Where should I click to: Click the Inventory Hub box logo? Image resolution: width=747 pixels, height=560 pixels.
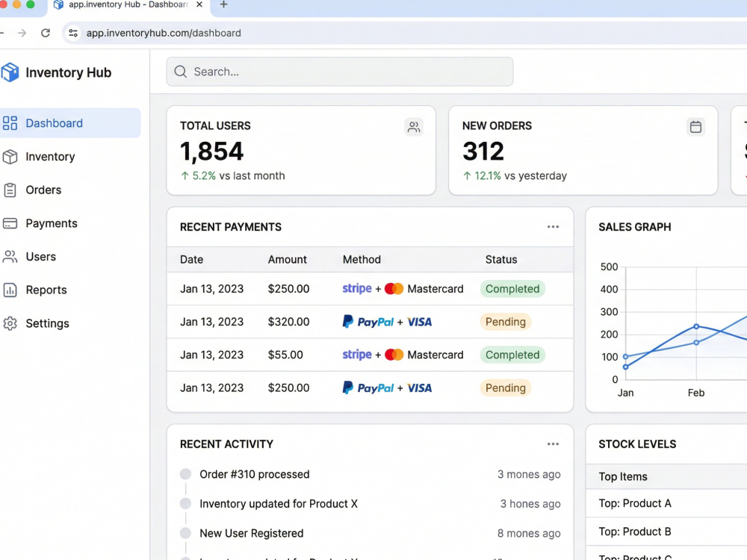(10, 72)
